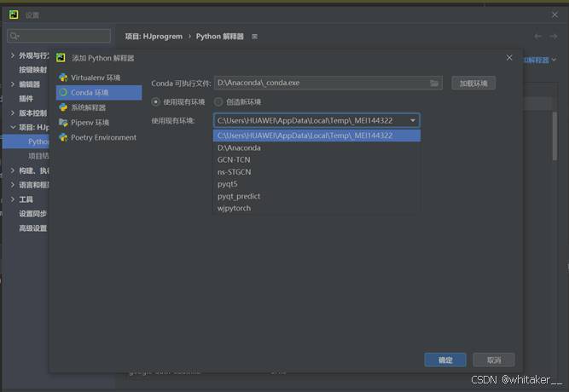The height and width of the screenshot is (392, 569).
Task: Close the Settings window
Action: 554,14
